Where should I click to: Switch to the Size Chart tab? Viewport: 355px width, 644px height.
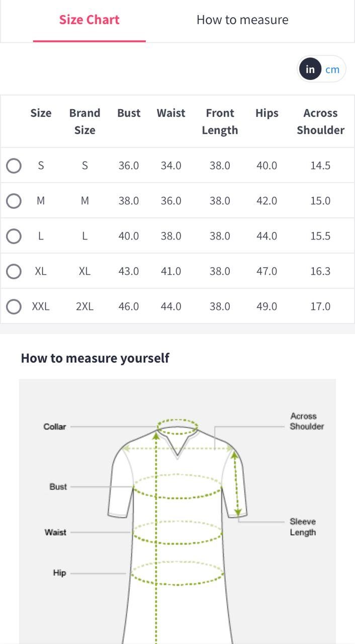click(89, 20)
